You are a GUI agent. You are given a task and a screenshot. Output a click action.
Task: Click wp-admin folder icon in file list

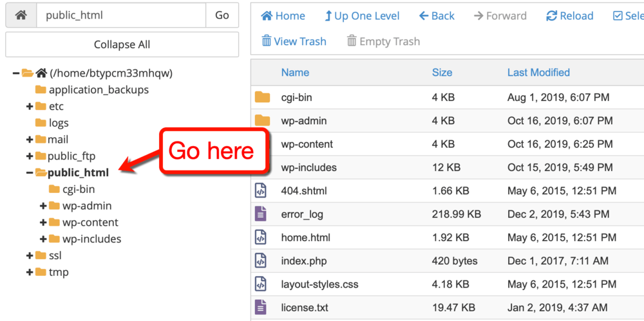[263, 121]
